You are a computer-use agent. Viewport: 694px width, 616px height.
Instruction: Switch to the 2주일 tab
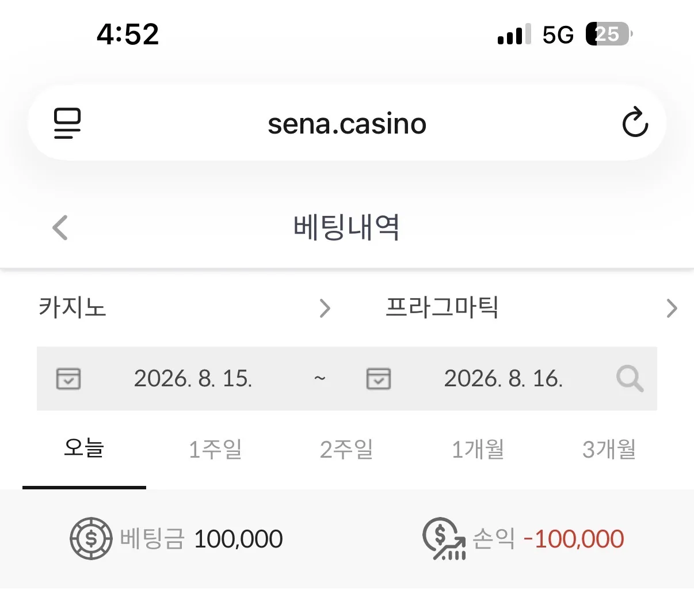pos(346,449)
